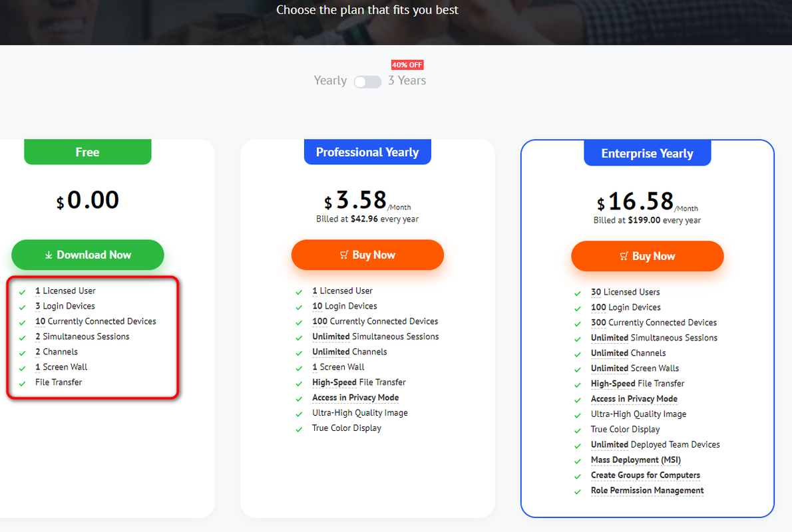Click '300 Currently Connected Devices' feature
The image size is (792, 532).
[x=654, y=322]
